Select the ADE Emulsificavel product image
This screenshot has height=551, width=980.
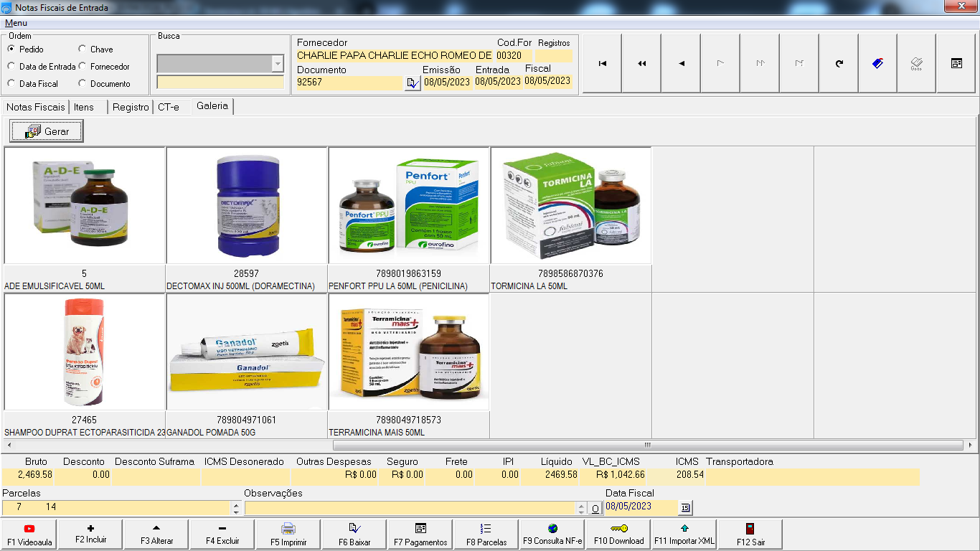tap(85, 206)
